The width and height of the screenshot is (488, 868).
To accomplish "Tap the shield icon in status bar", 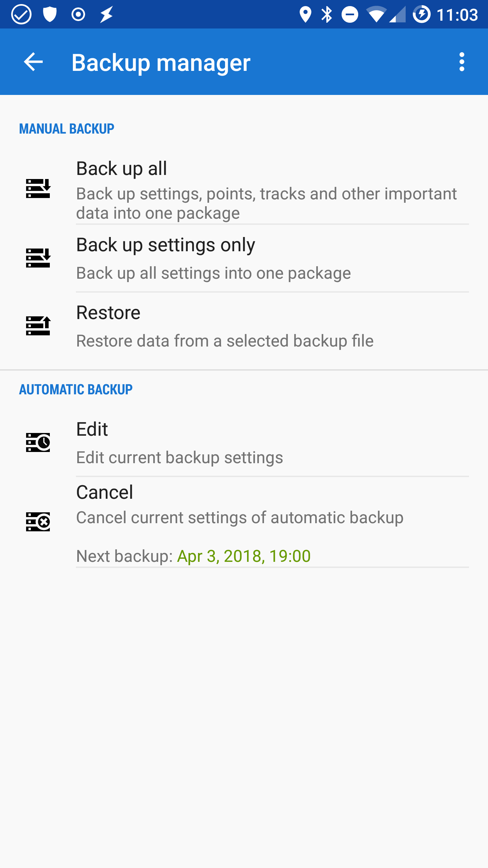I will (50, 15).
